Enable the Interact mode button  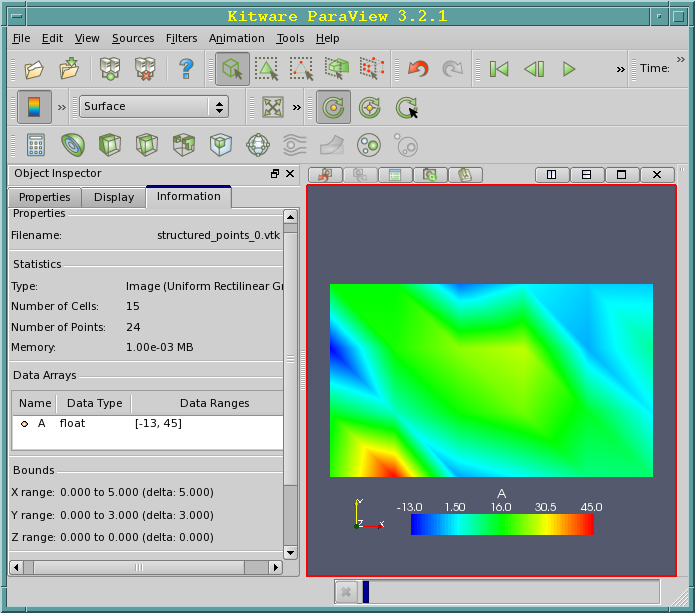coord(232,69)
